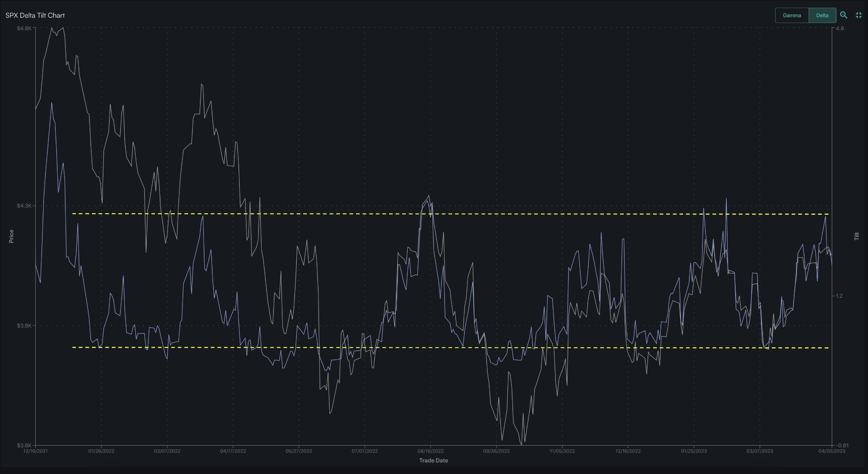Click the 05/27/2022 date tick label
Image resolution: width=868 pixels, height=474 pixels.
pos(299,451)
